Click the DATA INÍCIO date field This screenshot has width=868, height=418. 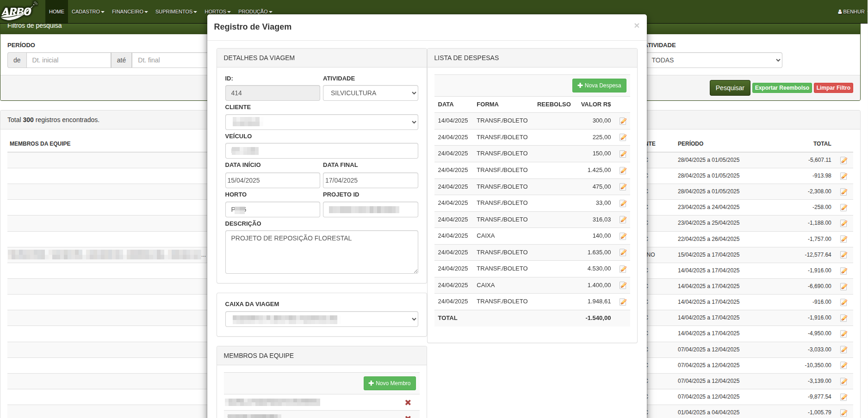coord(272,180)
